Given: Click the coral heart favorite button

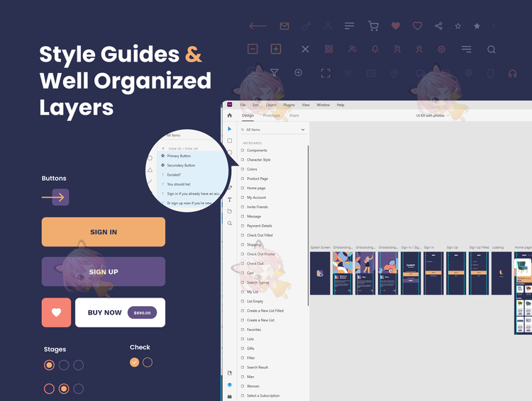Looking at the screenshot, I should coord(56,312).
